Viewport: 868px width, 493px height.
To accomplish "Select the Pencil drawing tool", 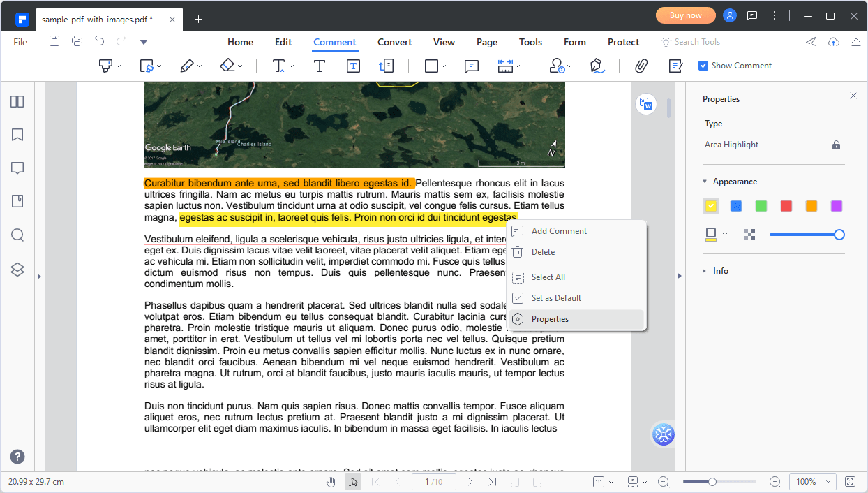I will coord(186,66).
